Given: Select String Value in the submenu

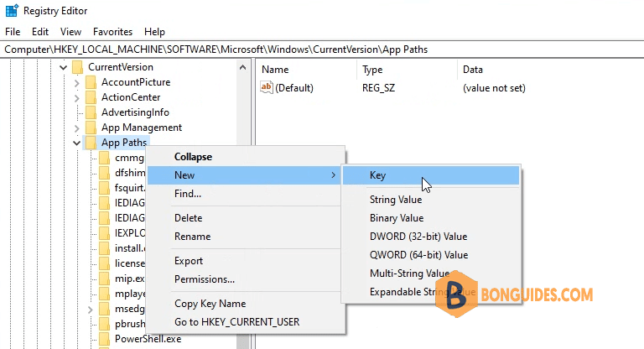Looking at the screenshot, I should [431, 200].
